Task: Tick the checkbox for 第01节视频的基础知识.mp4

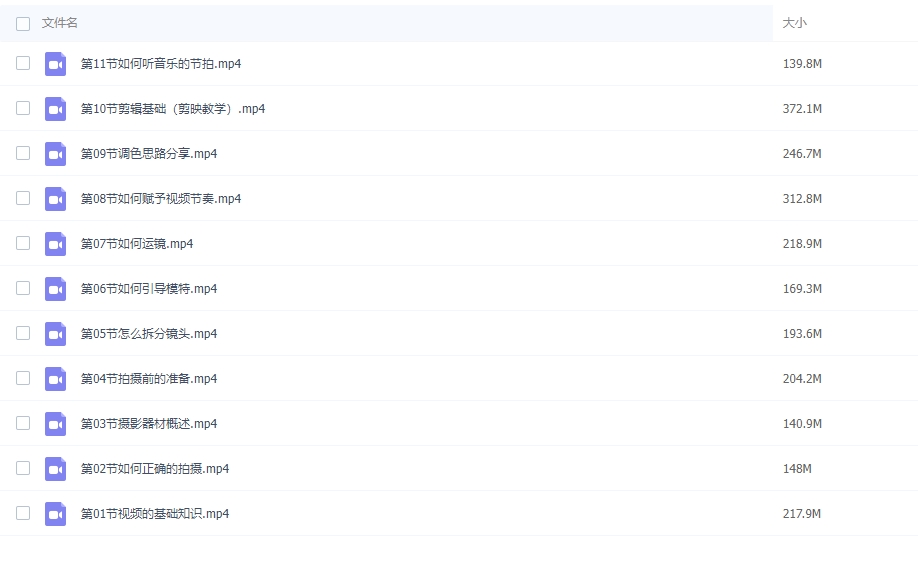Action: [23, 513]
